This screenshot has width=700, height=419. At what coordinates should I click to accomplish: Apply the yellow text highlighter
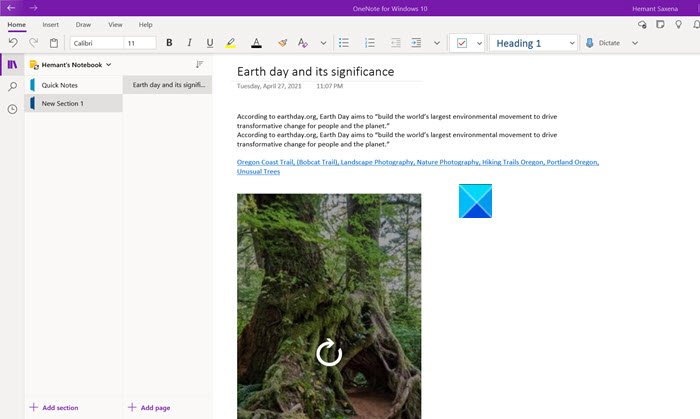pos(231,43)
